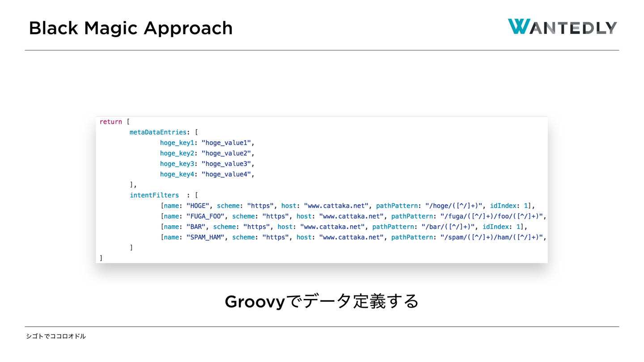Select the string "hoge_value3"
644x362 pixels.
pyautogui.click(x=226, y=164)
